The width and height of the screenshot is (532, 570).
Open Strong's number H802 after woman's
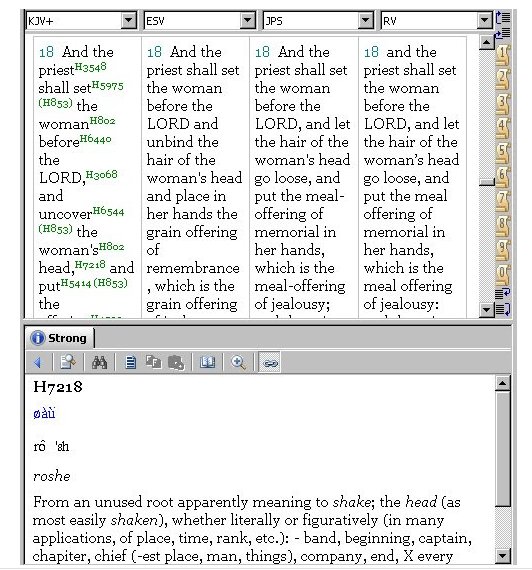[111, 247]
